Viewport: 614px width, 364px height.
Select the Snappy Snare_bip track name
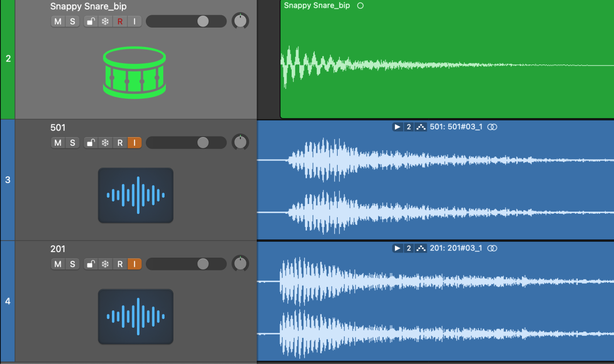click(89, 7)
